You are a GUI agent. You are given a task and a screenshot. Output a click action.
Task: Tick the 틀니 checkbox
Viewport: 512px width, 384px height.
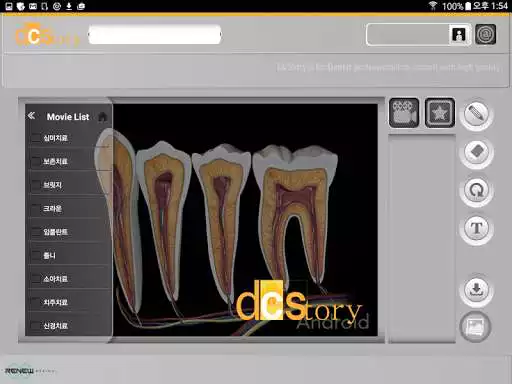[35, 256]
